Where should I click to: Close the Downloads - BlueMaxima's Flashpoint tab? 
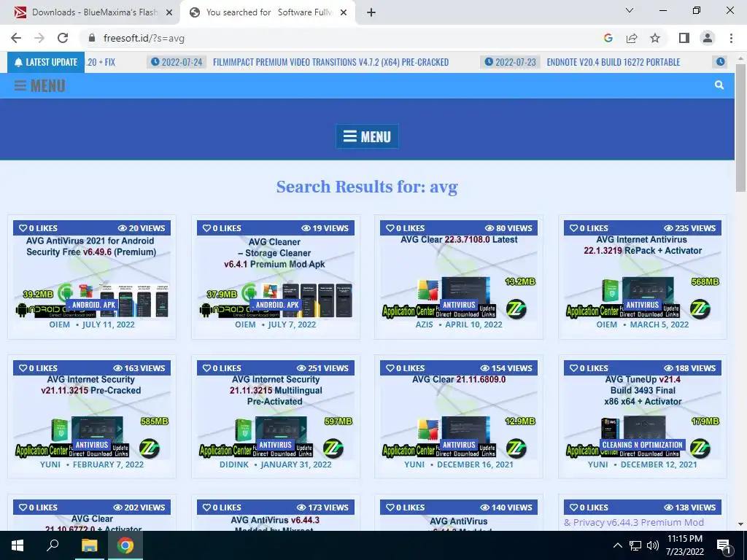169,12
